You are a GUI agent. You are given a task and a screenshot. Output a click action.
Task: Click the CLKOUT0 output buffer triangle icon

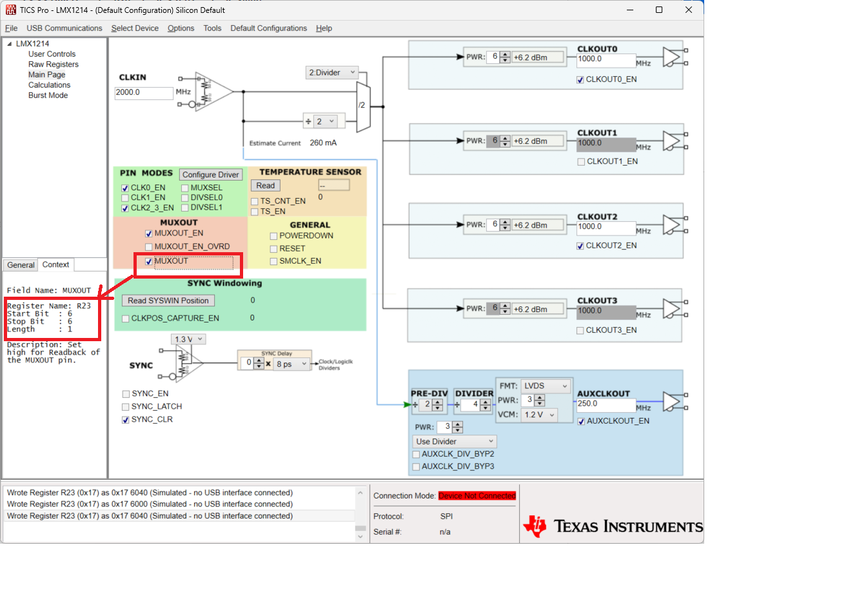point(672,57)
